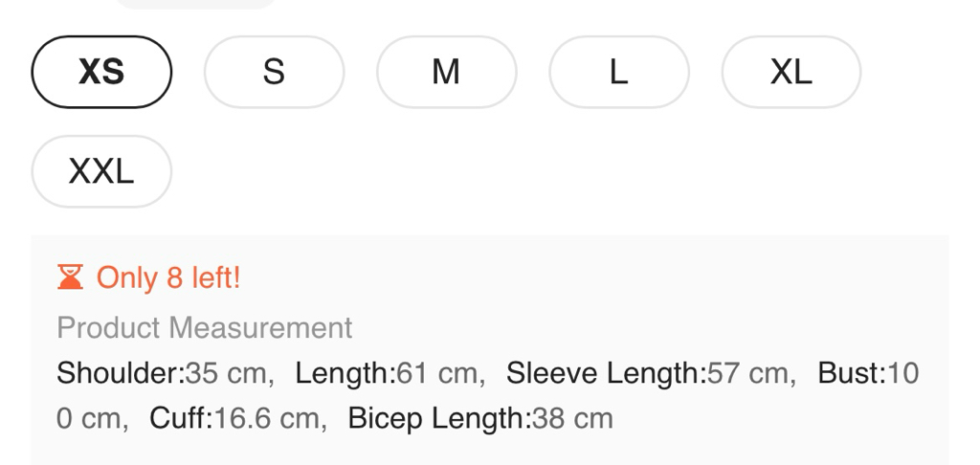
Task: Select the XS size option
Action: (101, 72)
